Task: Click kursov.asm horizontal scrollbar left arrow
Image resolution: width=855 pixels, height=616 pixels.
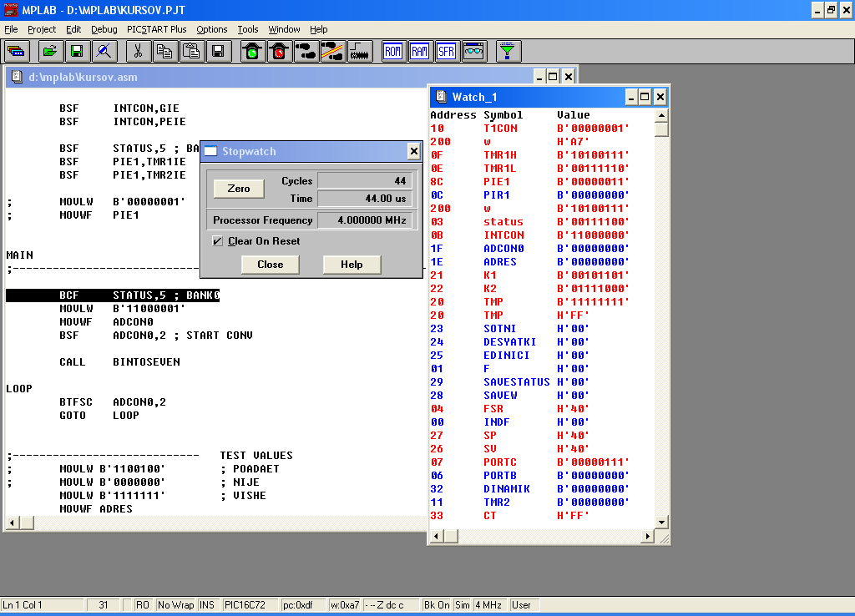Action: pos(13,523)
